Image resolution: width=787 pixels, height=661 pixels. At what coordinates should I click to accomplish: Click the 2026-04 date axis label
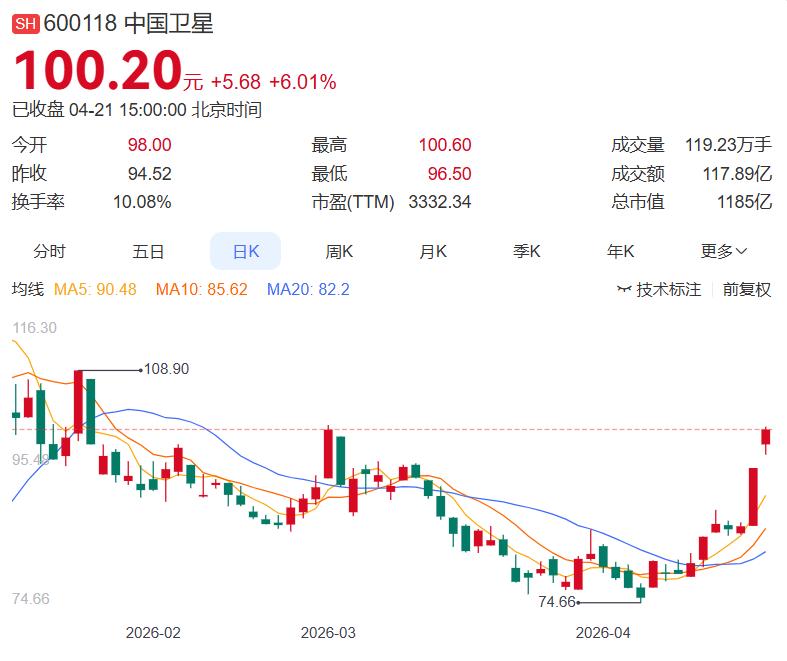(x=603, y=633)
